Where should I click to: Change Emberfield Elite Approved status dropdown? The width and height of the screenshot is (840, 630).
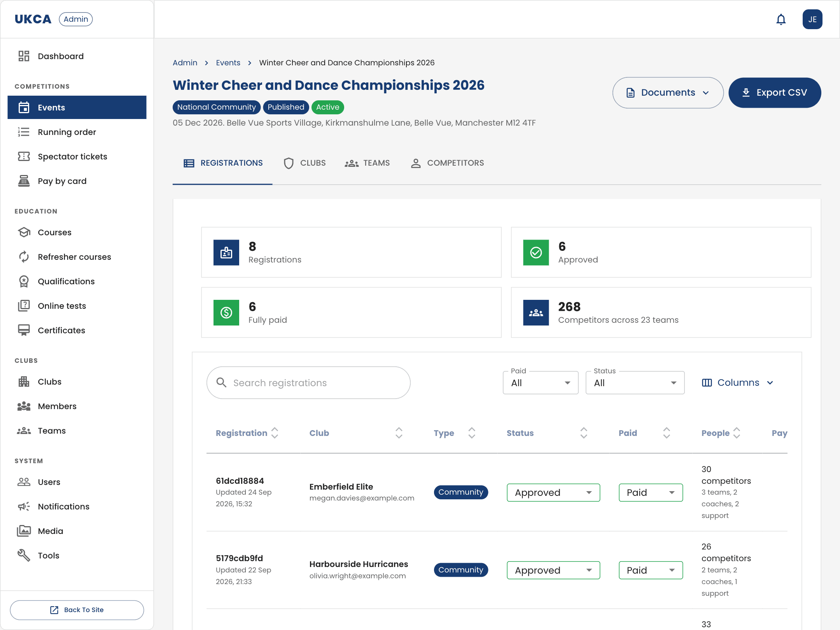[x=553, y=492]
